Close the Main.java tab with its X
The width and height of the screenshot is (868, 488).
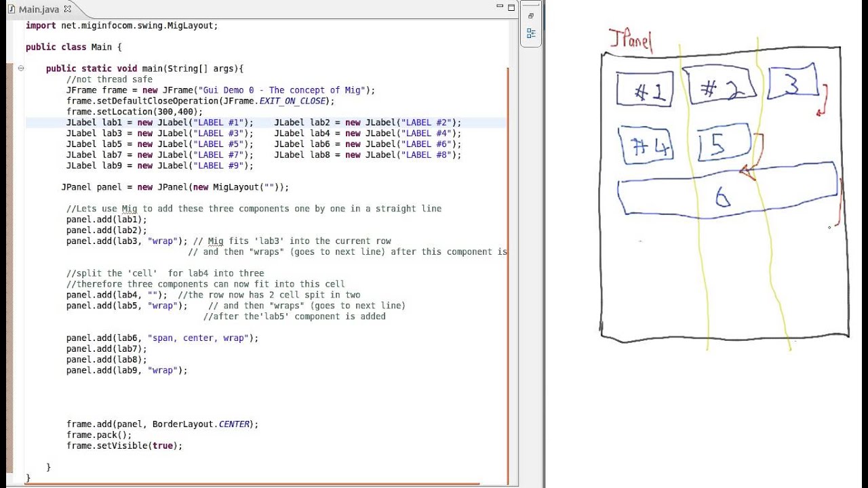click(x=67, y=9)
